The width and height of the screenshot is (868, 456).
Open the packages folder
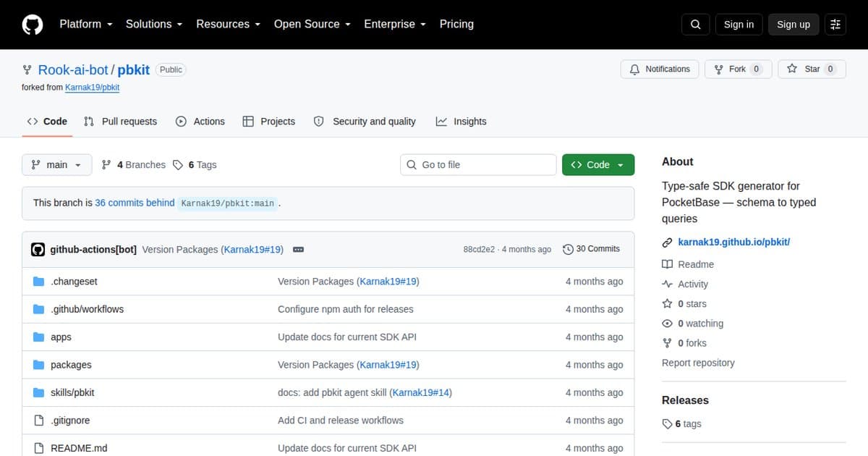pos(71,365)
